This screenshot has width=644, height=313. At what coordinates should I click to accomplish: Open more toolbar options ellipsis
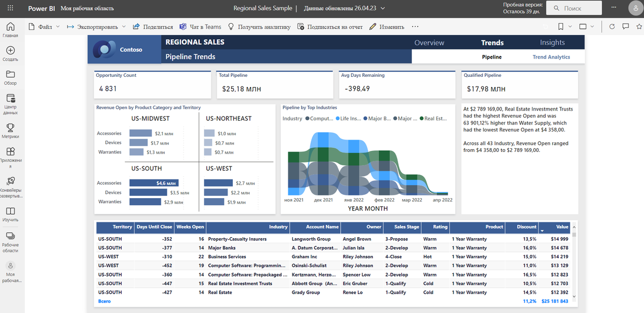point(415,26)
